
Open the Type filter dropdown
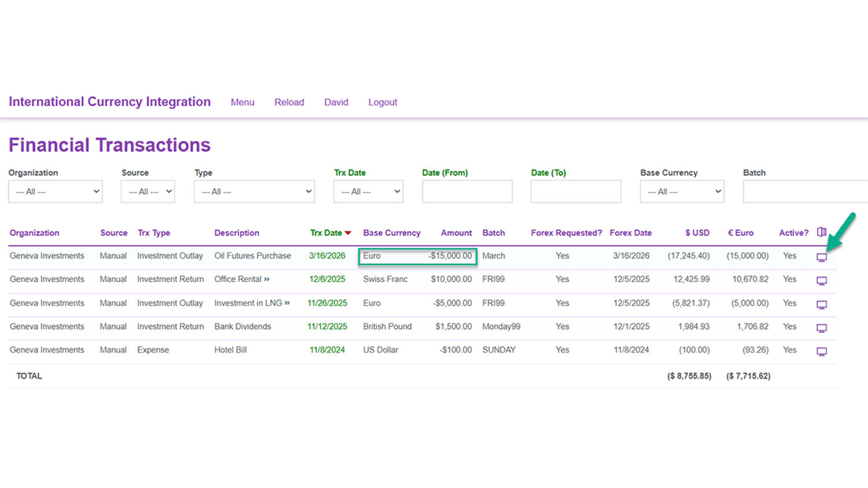click(x=254, y=191)
